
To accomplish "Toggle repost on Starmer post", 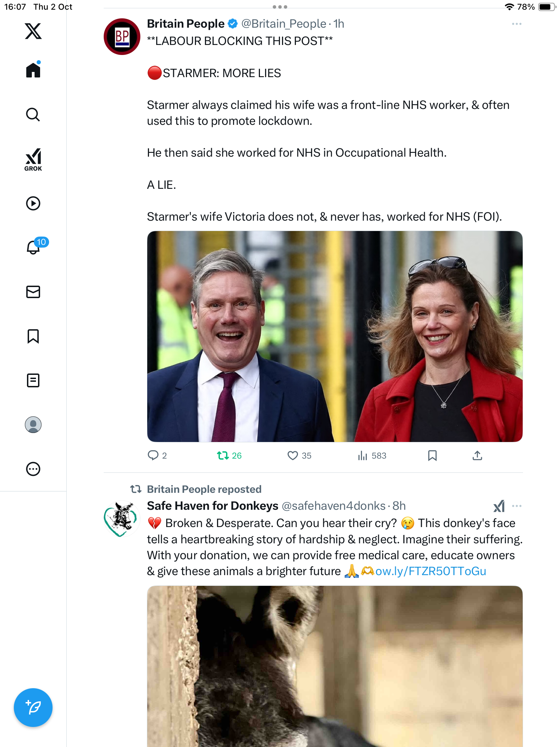I will point(223,455).
